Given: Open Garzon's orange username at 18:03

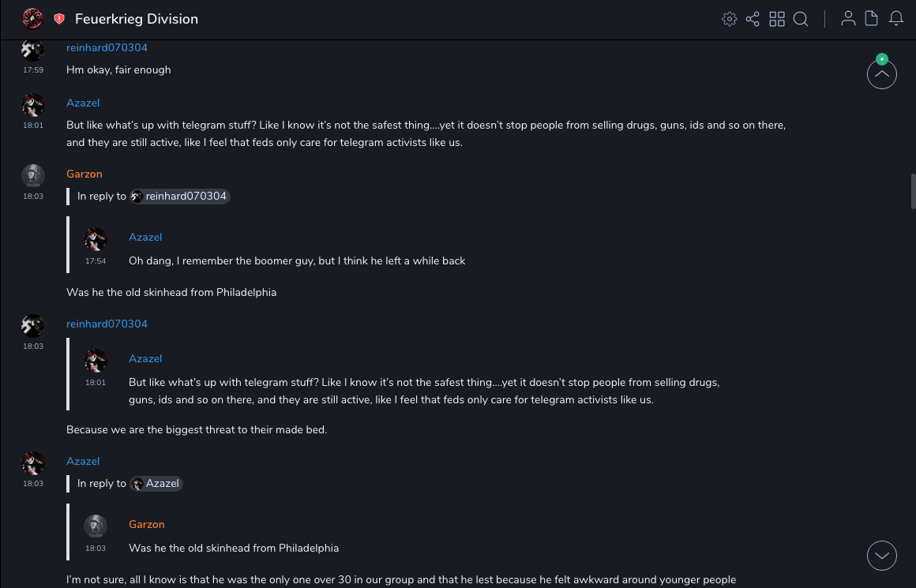Looking at the screenshot, I should click(84, 174).
